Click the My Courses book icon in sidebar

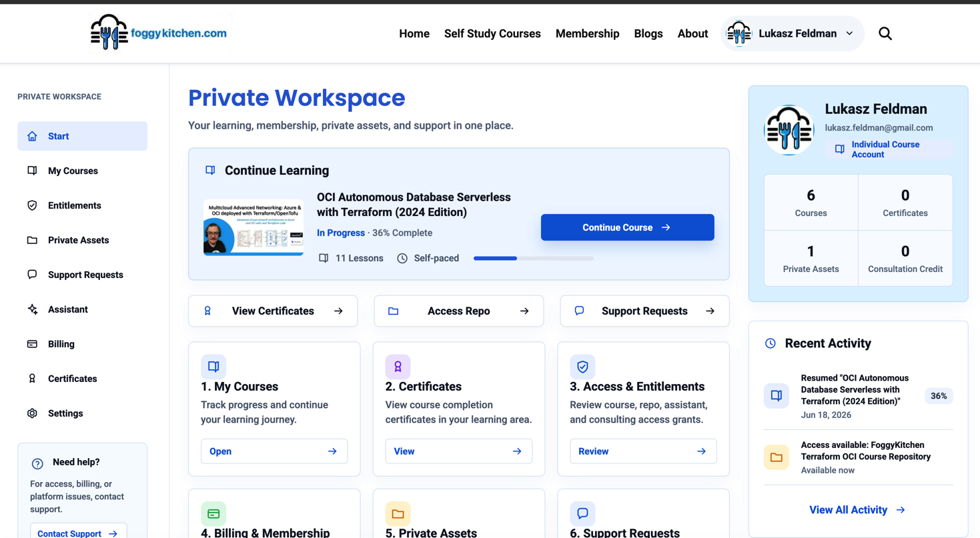[32, 171]
